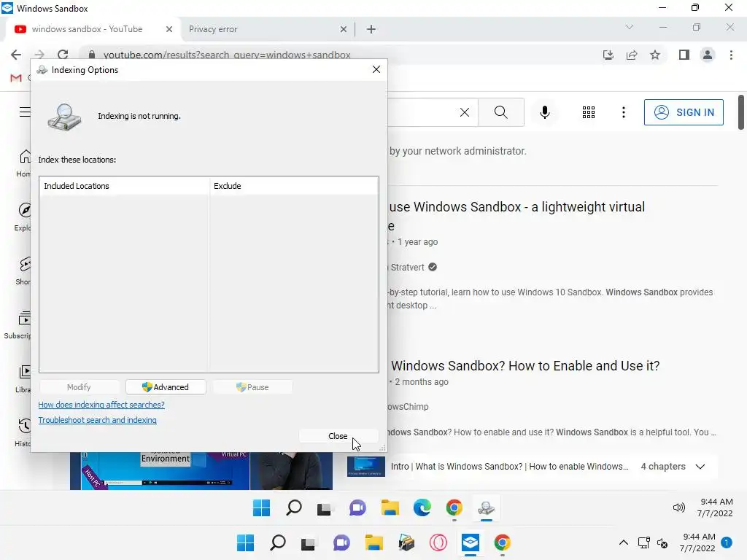The width and height of the screenshot is (747, 560).
Task: Switch to windows sandbox - YouTube tab
Action: 93,29
